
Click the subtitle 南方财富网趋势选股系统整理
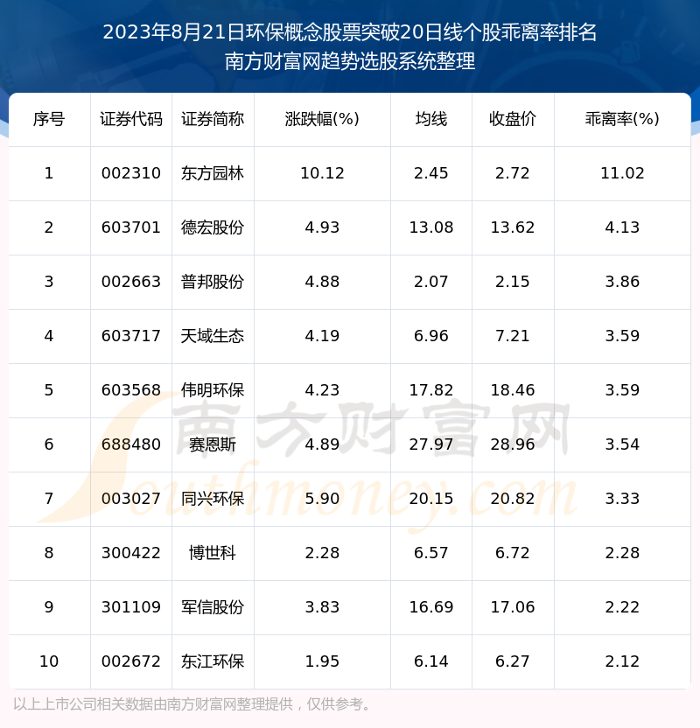click(350, 61)
